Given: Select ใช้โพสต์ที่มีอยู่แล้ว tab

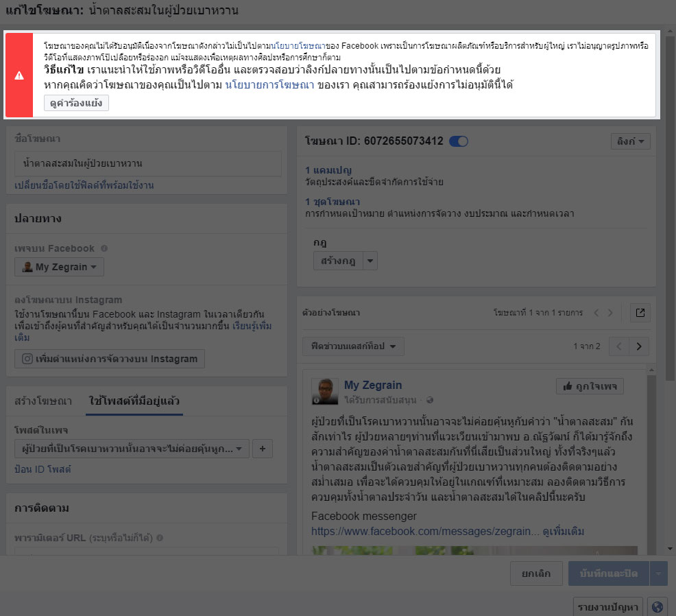Looking at the screenshot, I should (134, 401).
